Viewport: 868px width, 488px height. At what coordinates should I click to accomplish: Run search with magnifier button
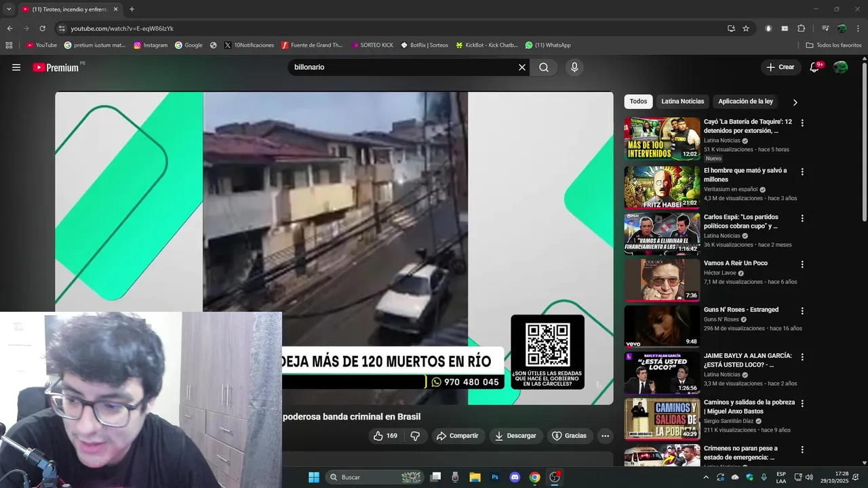pyautogui.click(x=544, y=67)
